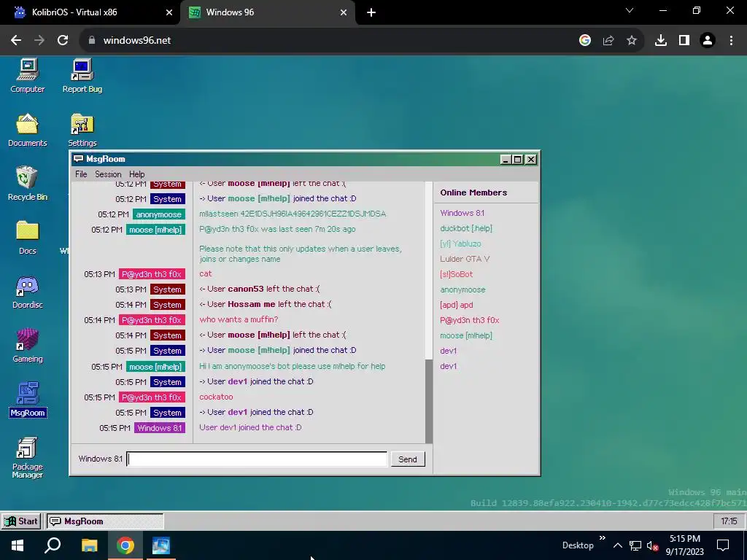Open the Computer desktop icon
Viewport: 747px width, 560px height.
pyautogui.click(x=27, y=76)
